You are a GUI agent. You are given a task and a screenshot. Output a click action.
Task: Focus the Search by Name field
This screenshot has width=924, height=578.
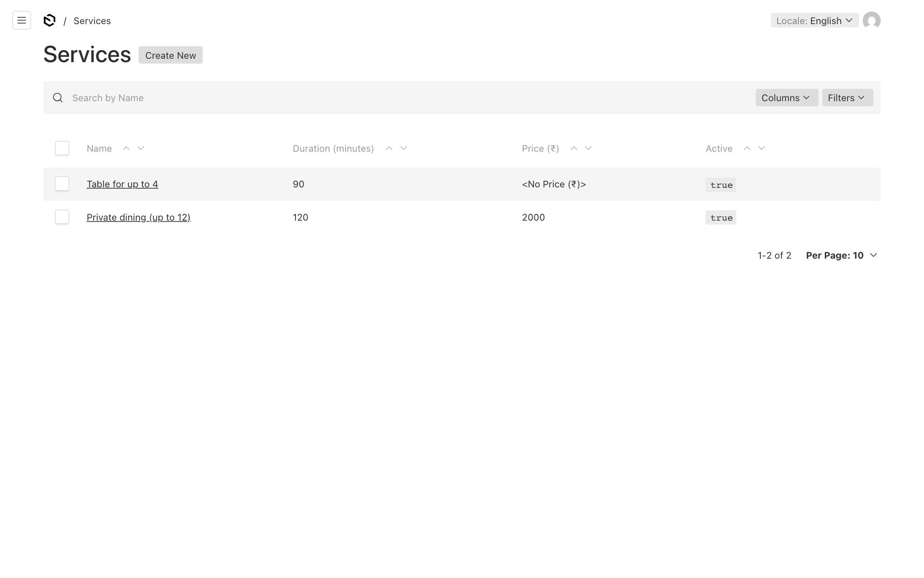click(409, 98)
